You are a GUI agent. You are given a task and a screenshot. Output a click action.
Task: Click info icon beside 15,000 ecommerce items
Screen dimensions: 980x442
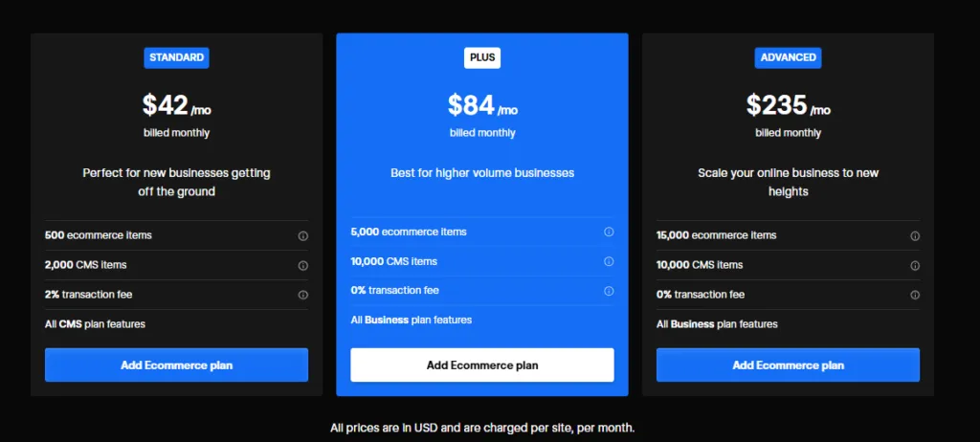tap(915, 235)
